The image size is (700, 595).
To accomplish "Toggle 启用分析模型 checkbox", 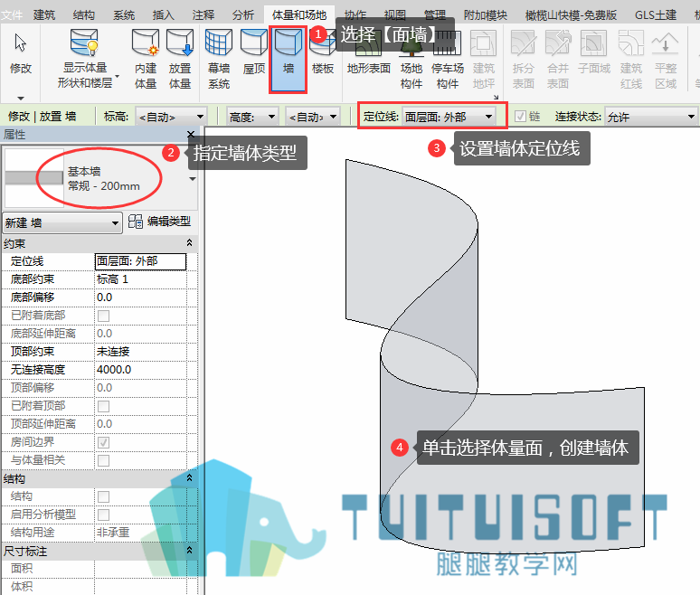I will (104, 515).
